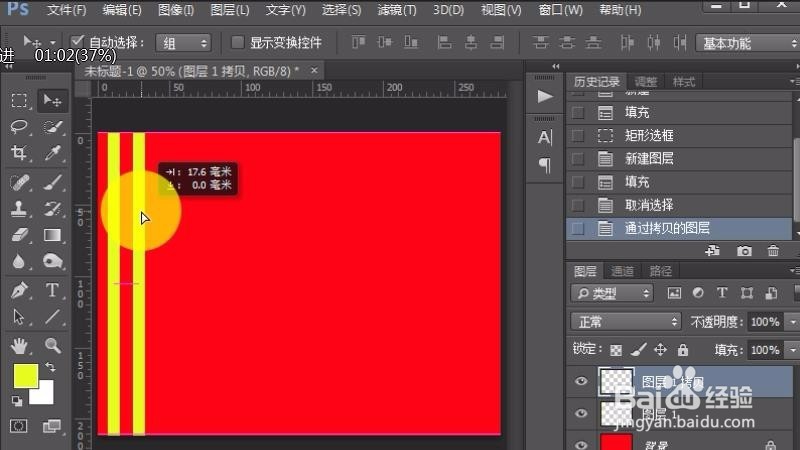This screenshot has height=450, width=800.
Task: Toggle Quick Mask mode
Action: coord(19,426)
